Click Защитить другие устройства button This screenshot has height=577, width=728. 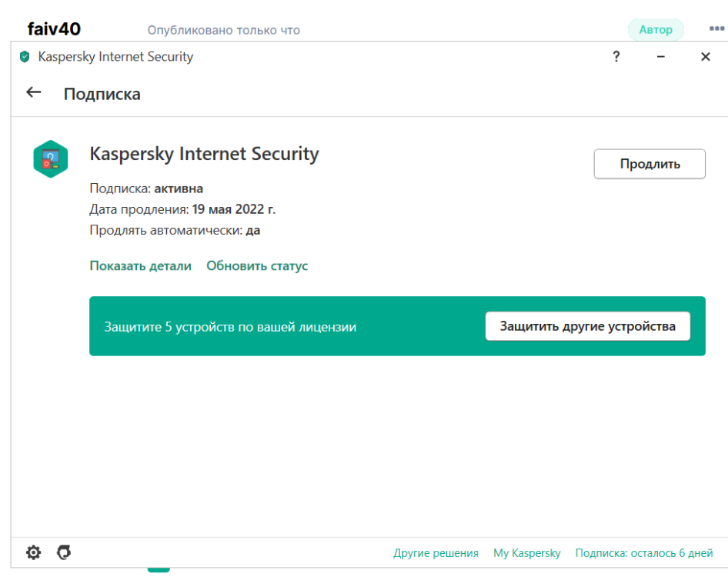point(587,326)
